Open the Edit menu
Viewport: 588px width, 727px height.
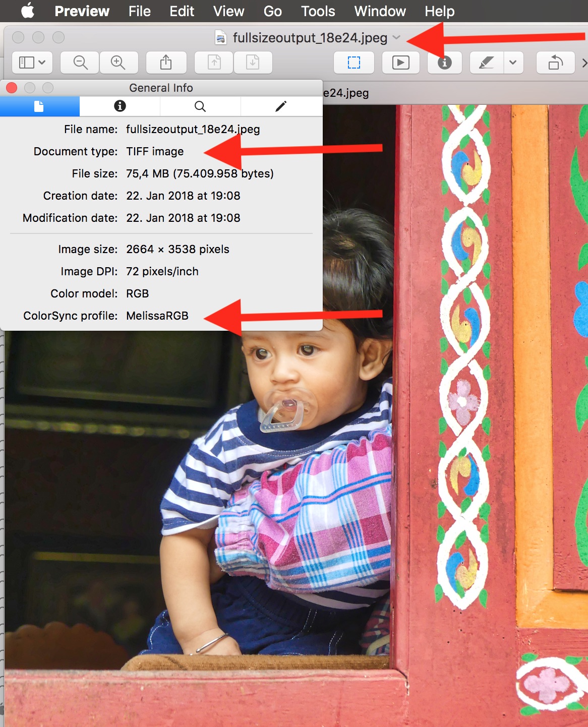click(182, 11)
